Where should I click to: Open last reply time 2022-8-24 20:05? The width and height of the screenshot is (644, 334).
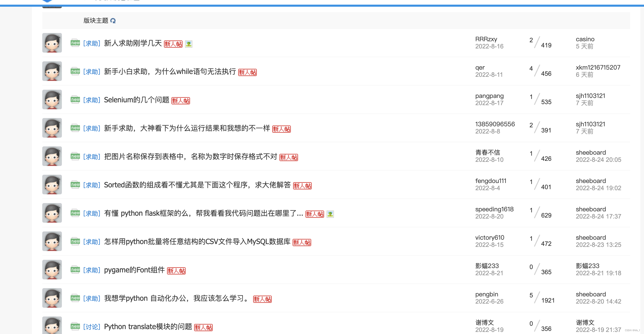point(598,160)
